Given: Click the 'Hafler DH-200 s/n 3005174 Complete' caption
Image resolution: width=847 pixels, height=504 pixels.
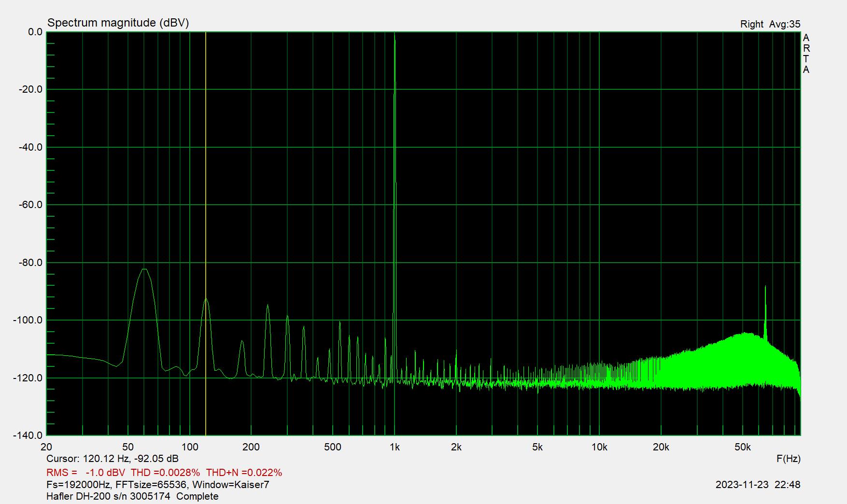Looking at the screenshot, I should point(132,496).
